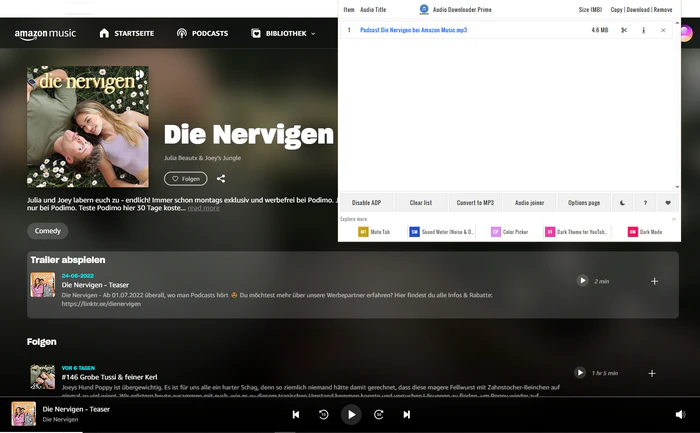Open Dark Theme for YouTube extension
The image size is (700, 433).
pyautogui.click(x=576, y=232)
